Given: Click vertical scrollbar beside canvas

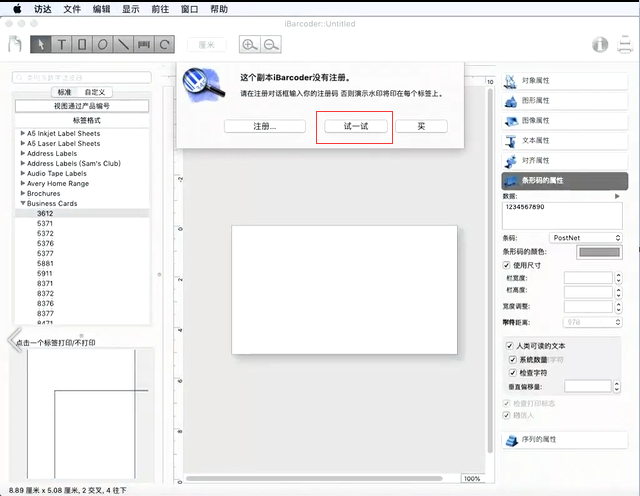Looking at the screenshot, I should pyautogui.click(x=490, y=271).
